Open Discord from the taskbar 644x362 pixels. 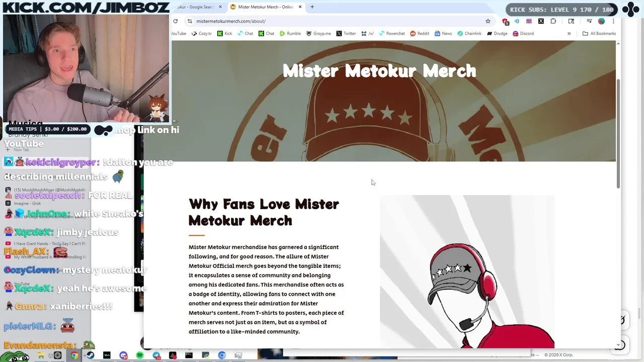123,355
